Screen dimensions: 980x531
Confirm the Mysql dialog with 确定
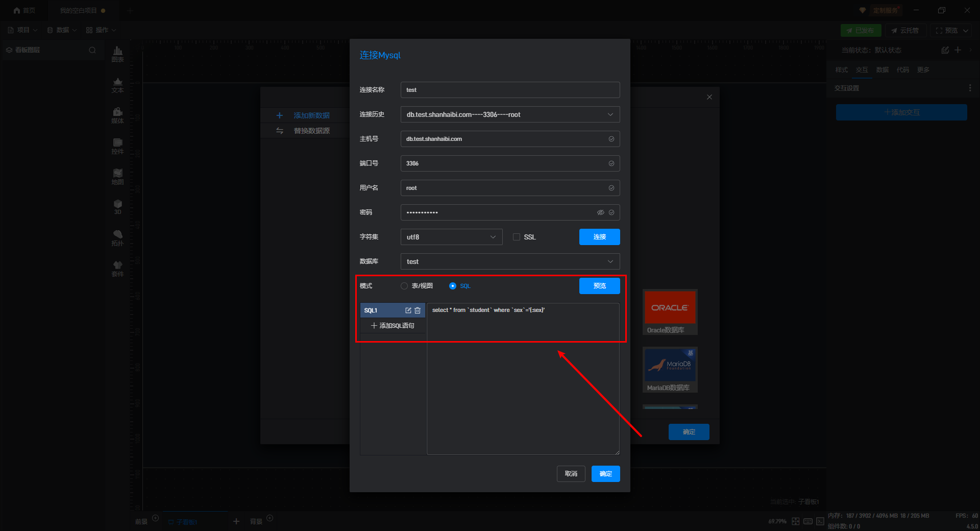click(x=606, y=474)
